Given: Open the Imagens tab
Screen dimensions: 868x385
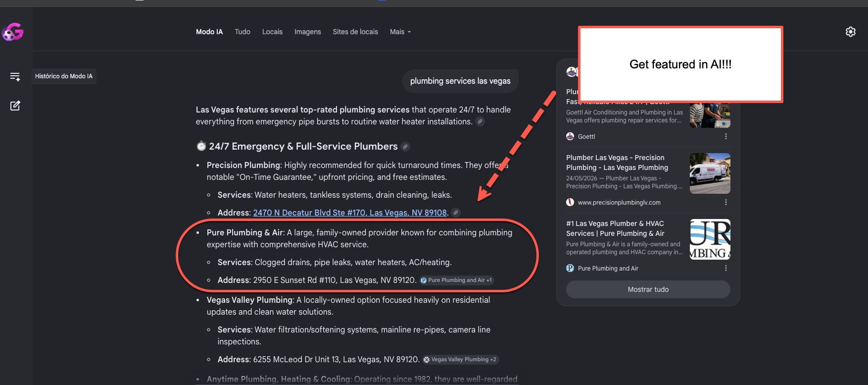Looking at the screenshot, I should coord(308,32).
